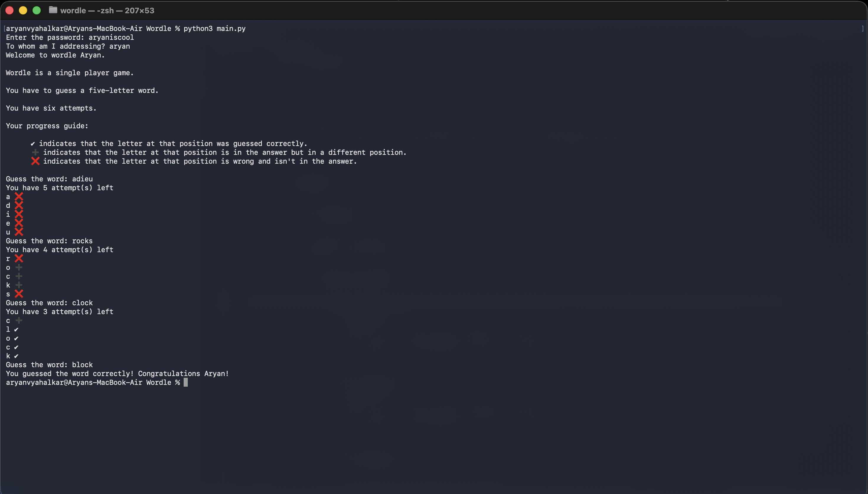The image size is (868, 494).
Task: Click the plus sign in the progress guide legend
Action: pyautogui.click(x=35, y=152)
